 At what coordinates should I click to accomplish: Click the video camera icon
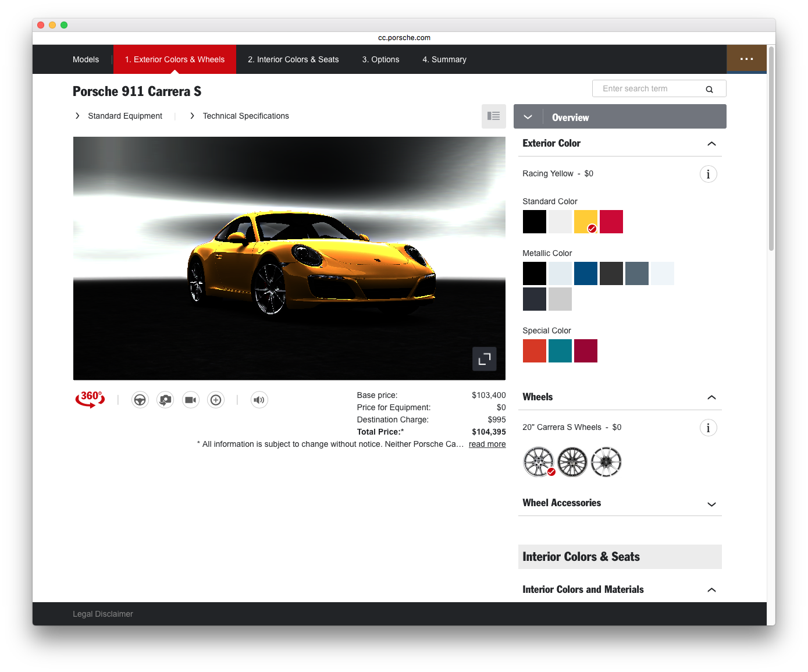point(190,400)
